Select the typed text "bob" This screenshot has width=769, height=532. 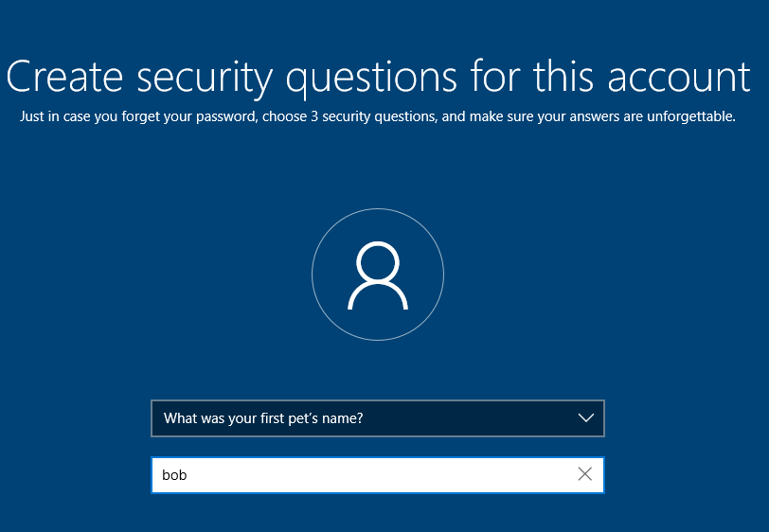[174, 474]
